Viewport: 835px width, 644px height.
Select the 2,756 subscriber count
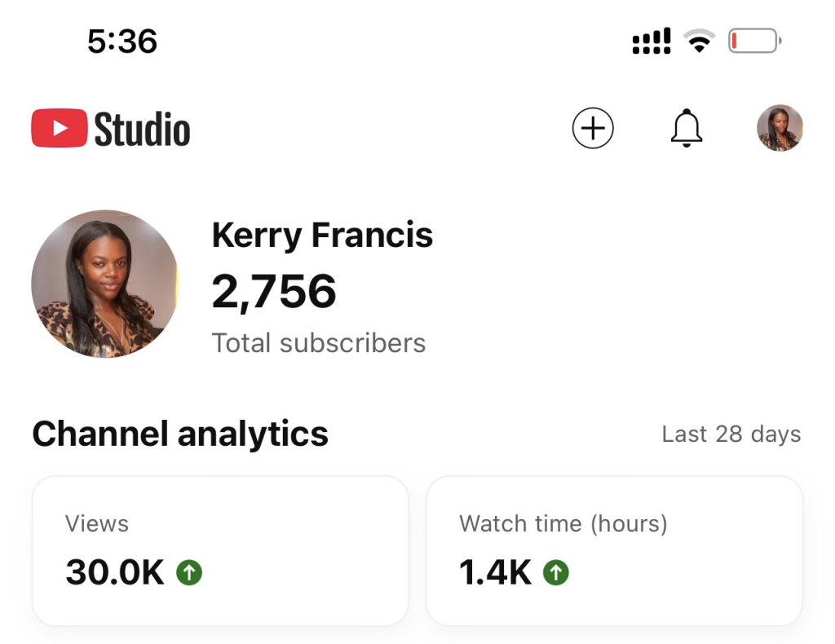[274, 291]
